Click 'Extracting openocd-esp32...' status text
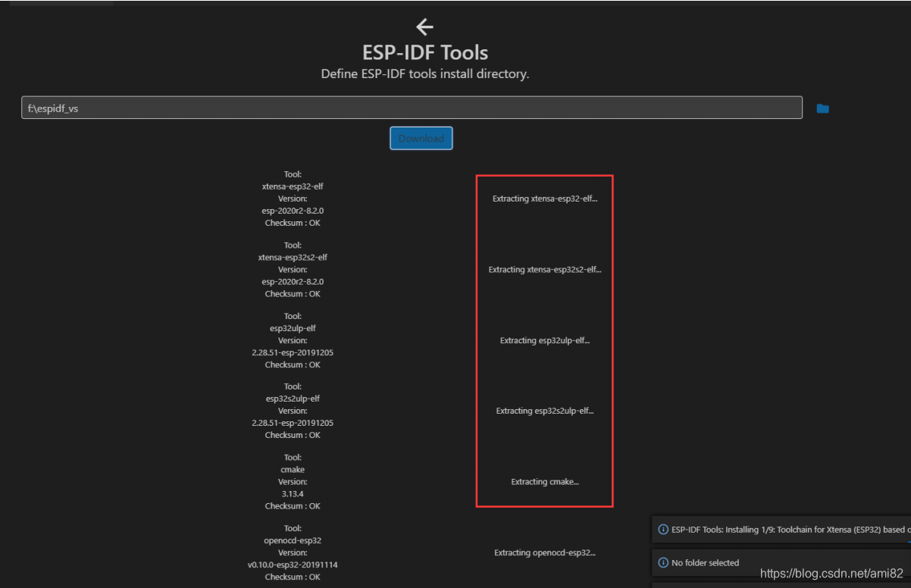911x588 pixels. (545, 552)
